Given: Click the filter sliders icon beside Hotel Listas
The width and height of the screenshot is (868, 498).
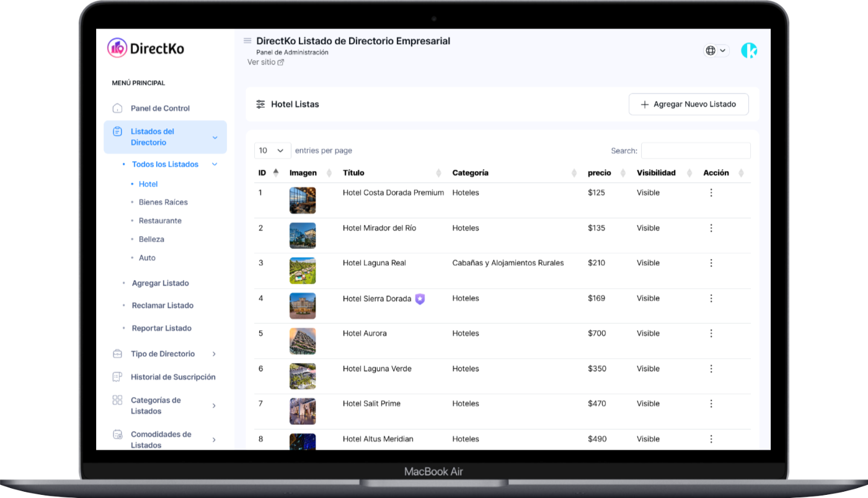Looking at the screenshot, I should (260, 105).
